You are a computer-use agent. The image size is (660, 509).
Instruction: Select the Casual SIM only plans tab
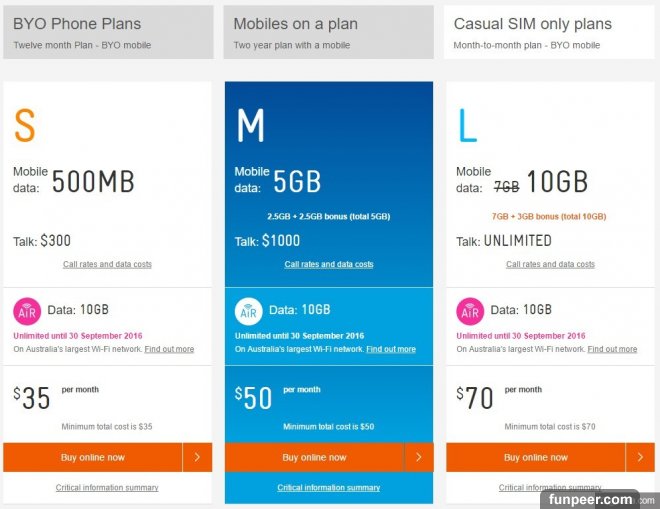click(548, 32)
